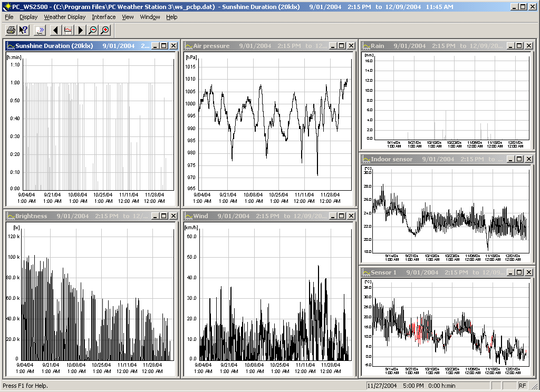Click the [hPa] unit label in Air pressure
This screenshot has height=392, width=540.
click(191, 57)
